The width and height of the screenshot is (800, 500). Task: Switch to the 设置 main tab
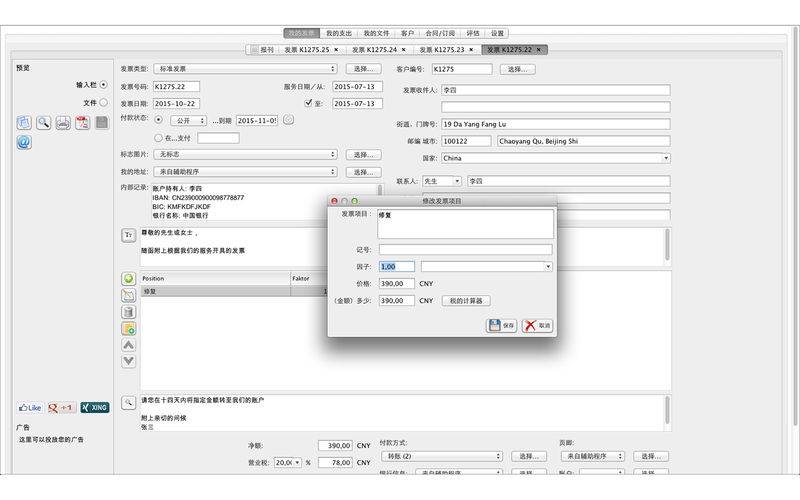pos(497,33)
